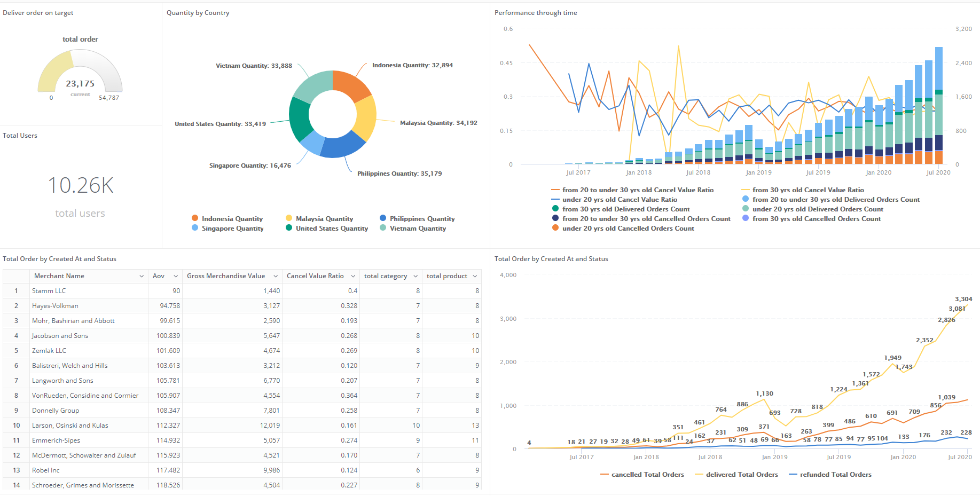980x496 pixels.
Task: Click the yellow Malaysia segment in the donut
Action: point(366,118)
